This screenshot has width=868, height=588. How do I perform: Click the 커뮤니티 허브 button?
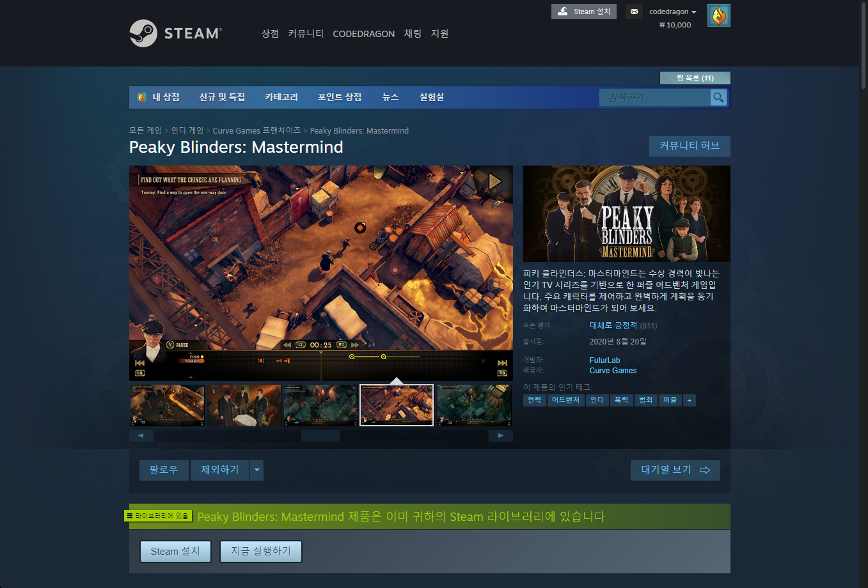click(x=690, y=146)
